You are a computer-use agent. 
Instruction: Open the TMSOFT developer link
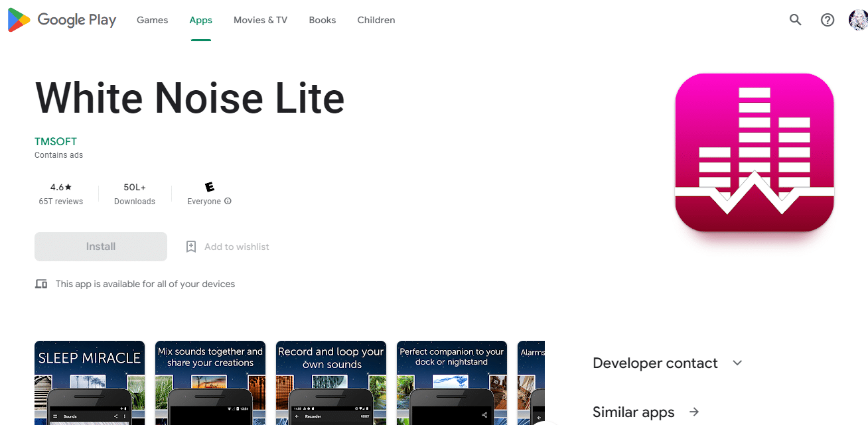pos(56,141)
